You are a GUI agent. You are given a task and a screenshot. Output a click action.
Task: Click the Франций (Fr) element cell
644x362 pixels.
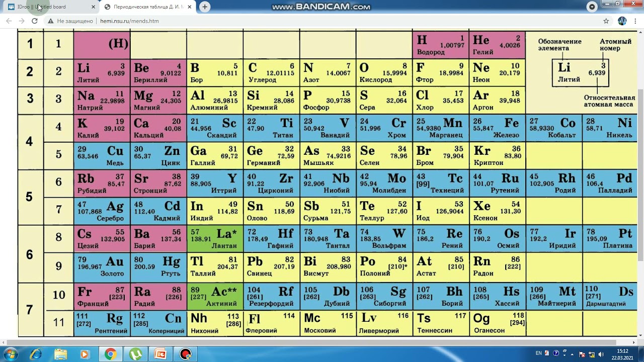(x=102, y=297)
